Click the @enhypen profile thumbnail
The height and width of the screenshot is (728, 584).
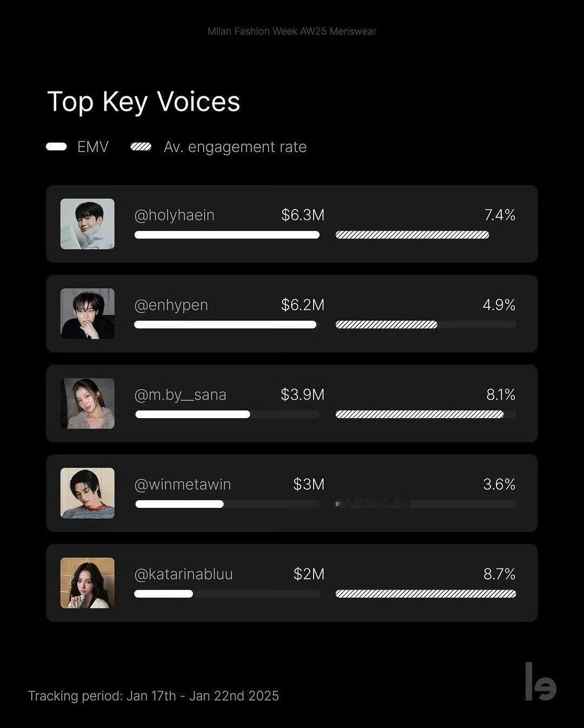(88, 314)
